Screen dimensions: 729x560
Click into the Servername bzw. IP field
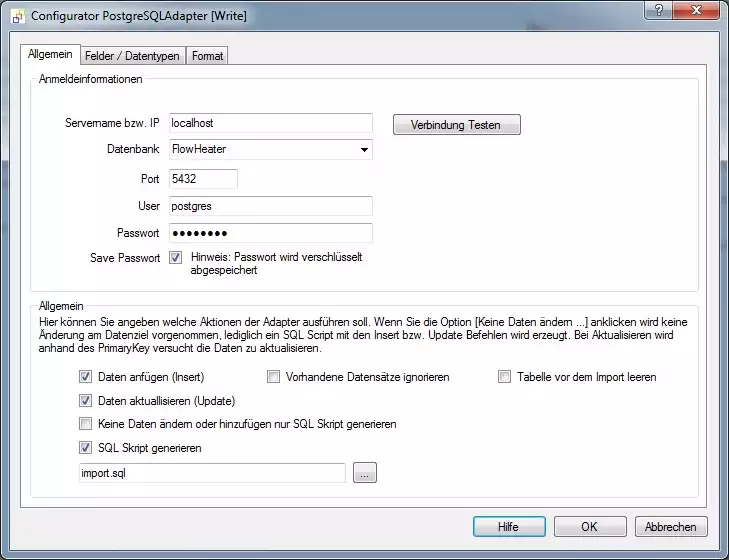271,123
